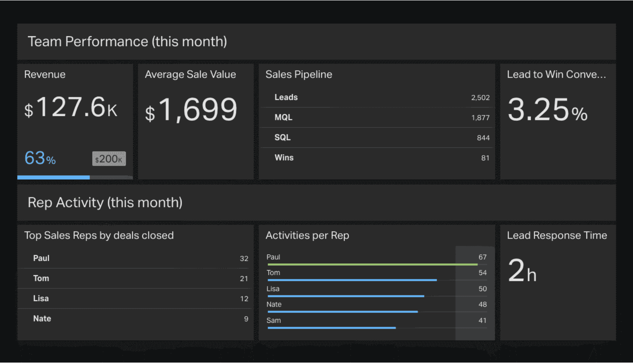The image size is (633, 364).
Task: Click the Wins row showing 81
Action: pyautogui.click(x=376, y=157)
